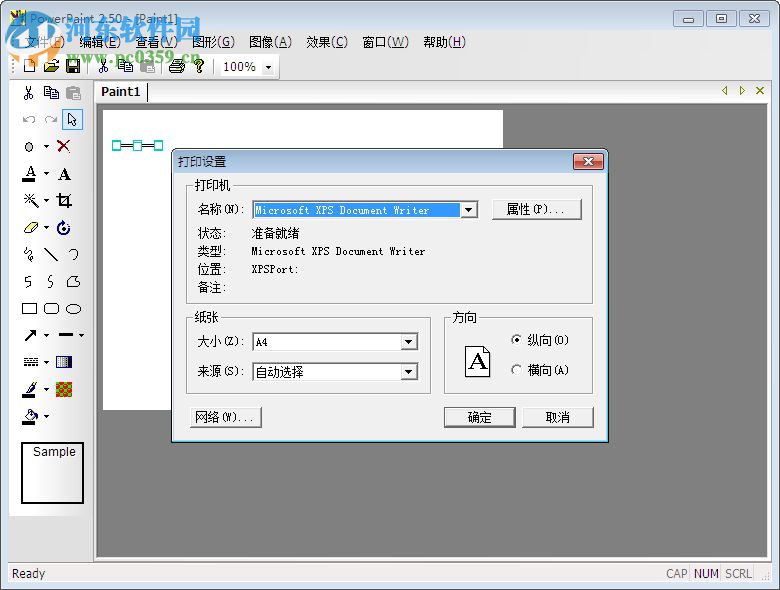Click the red-green pattern swatch
The width and height of the screenshot is (780, 590).
(64, 390)
